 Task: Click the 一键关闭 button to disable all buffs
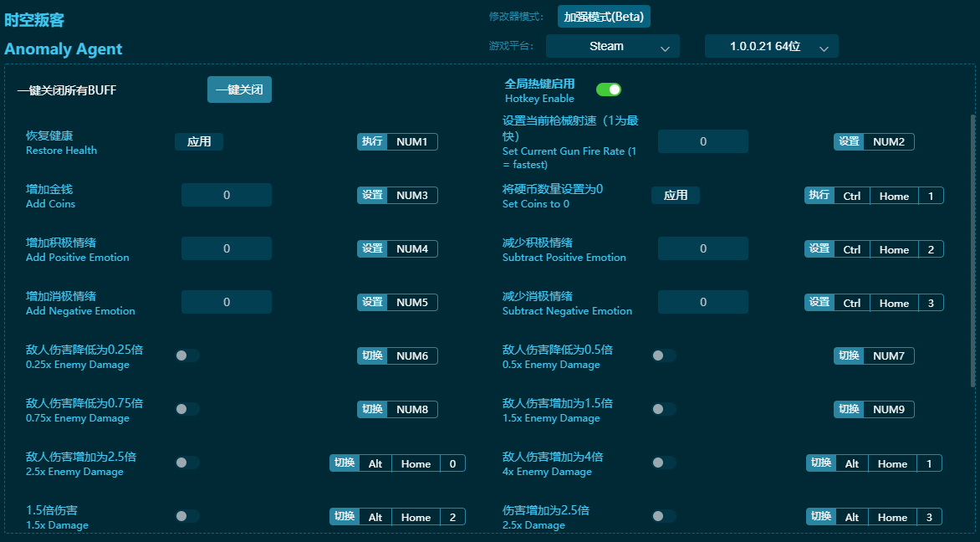pyautogui.click(x=239, y=89)
